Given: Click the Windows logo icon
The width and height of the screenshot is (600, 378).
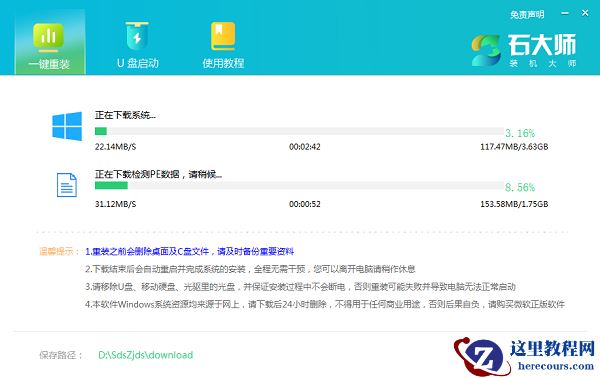Looking at the screenshot, I should point(67,126).
